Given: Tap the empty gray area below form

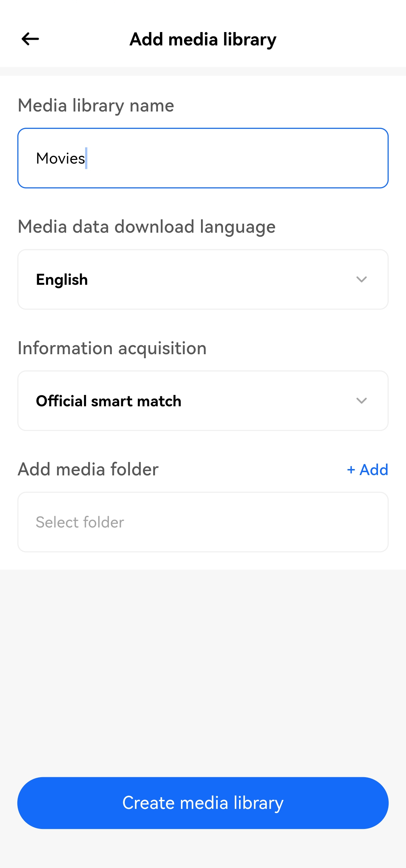Looking at the screenshot, I should (x=202, y=667).
